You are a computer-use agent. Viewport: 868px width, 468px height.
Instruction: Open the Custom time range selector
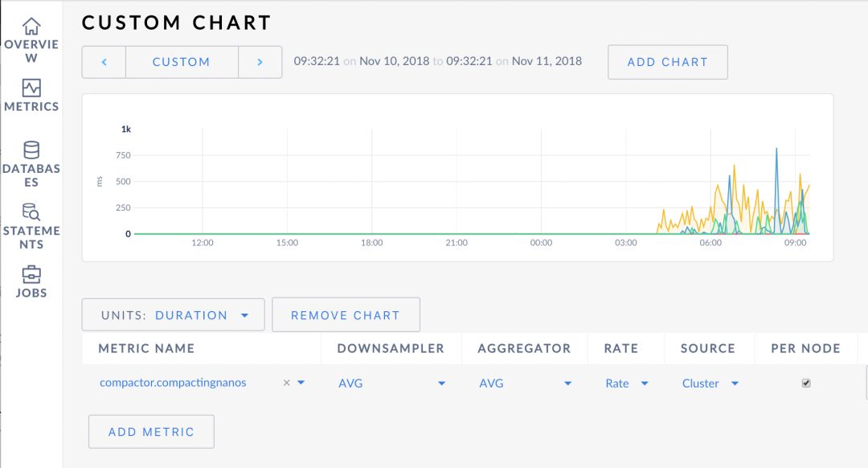tap(182, 62)
